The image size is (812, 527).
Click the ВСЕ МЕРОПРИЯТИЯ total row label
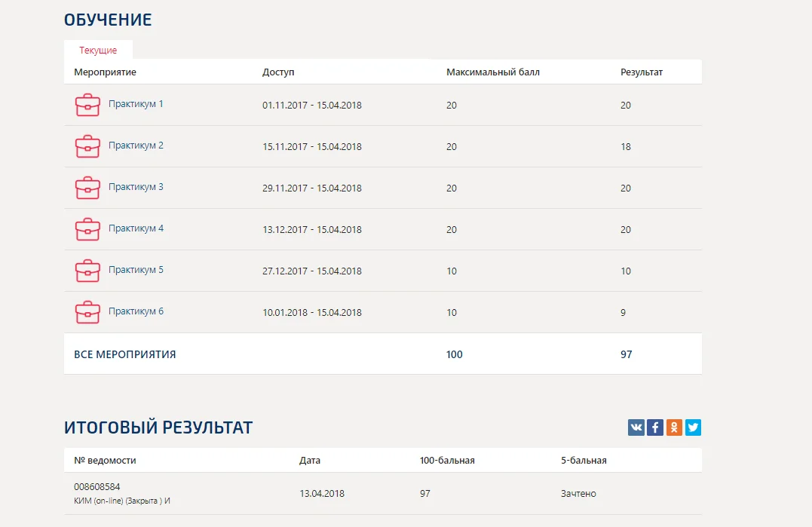pos(125,354)
